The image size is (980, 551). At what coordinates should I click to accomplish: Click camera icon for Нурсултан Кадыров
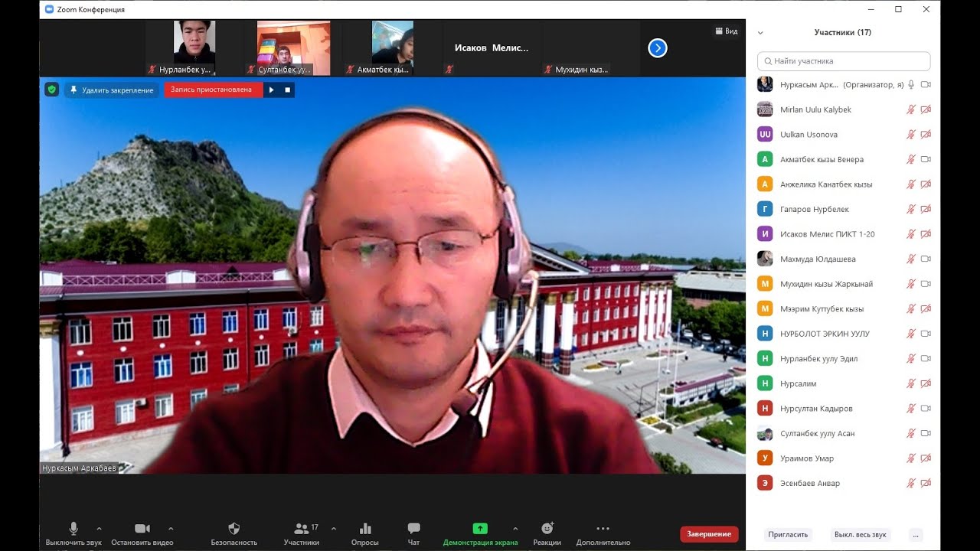926,408
